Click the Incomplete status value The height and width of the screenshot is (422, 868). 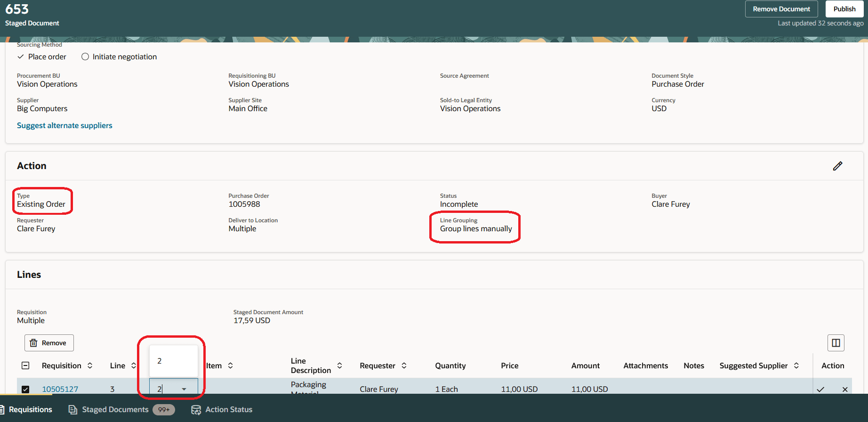click(x=459, y=204)
